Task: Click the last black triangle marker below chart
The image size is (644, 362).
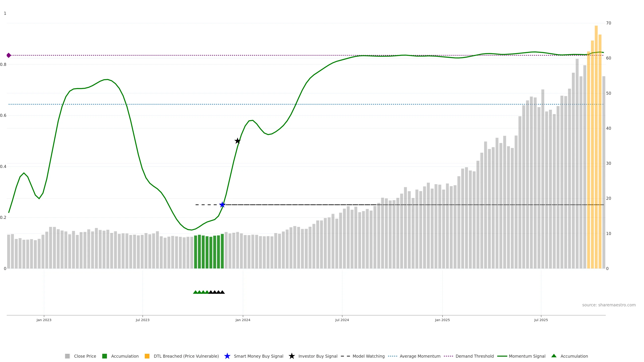Action: coord(222,292)
